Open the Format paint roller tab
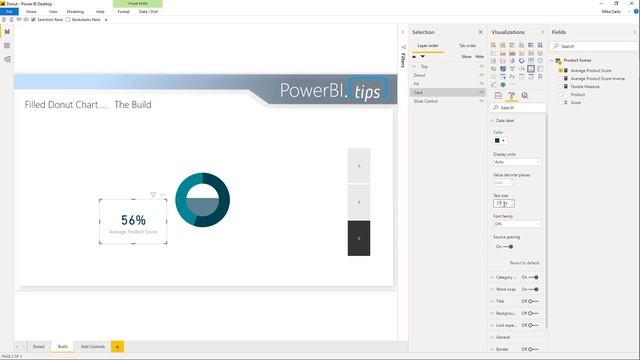The image size is (640, 360). point(511,96)
